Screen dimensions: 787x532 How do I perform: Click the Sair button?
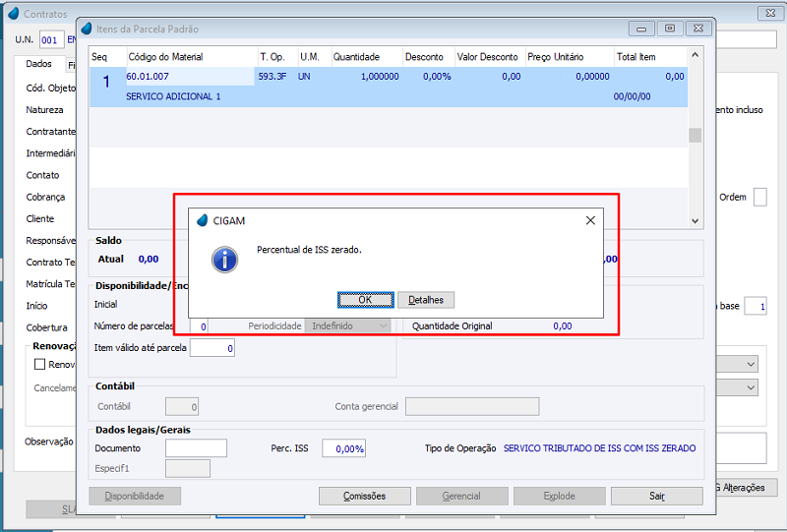coord(656,496)
